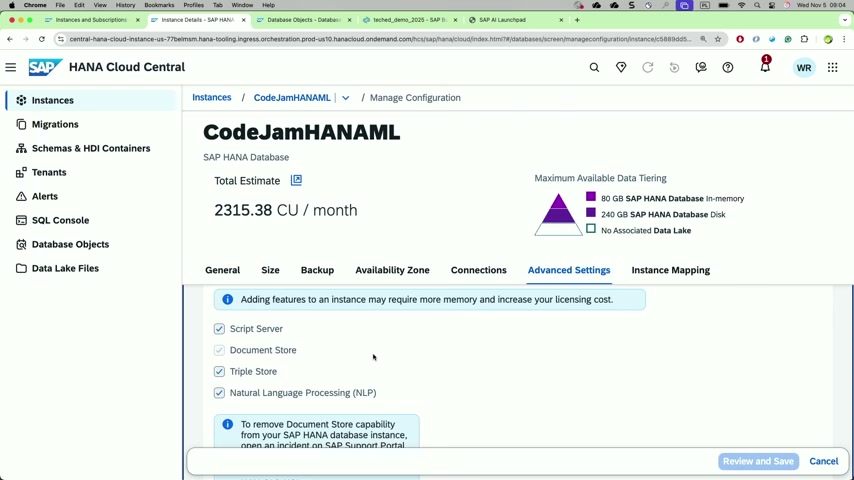
Task: Open the Chrome menu in macOS bar
Action: click(x=35, y=5)
